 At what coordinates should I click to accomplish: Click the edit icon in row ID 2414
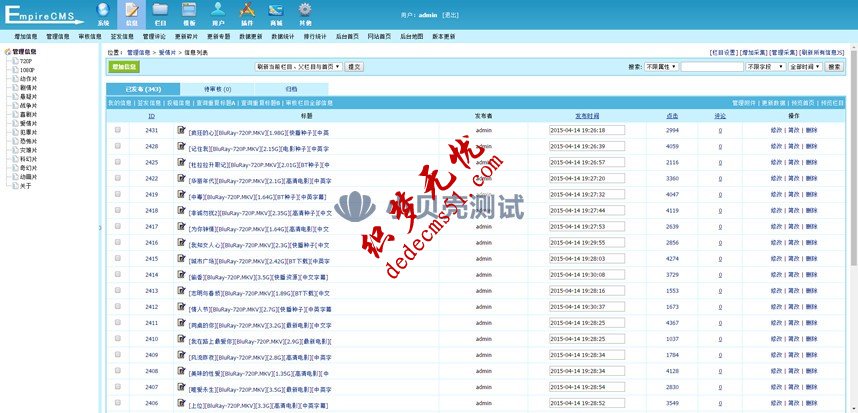coord(182,275)
